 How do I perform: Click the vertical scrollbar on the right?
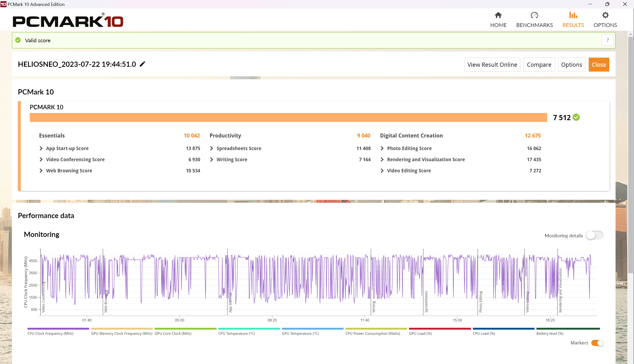(x=630, y=155)
